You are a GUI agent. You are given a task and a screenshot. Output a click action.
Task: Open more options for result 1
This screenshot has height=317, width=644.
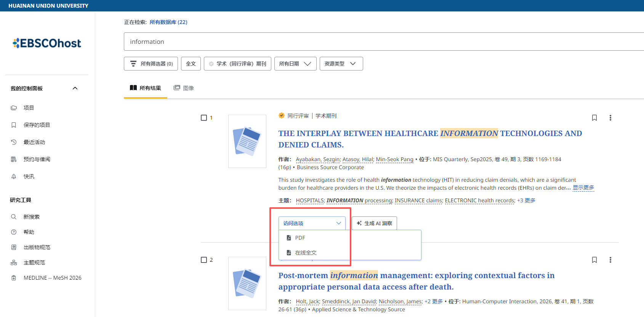coord(610,118)
